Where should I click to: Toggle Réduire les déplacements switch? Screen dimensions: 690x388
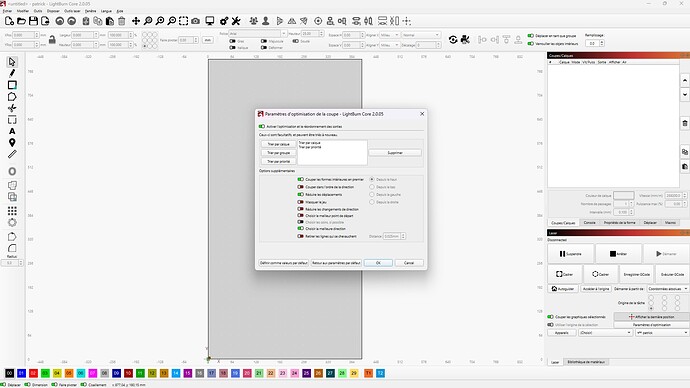pyautogui.click(x=301, y=194)
